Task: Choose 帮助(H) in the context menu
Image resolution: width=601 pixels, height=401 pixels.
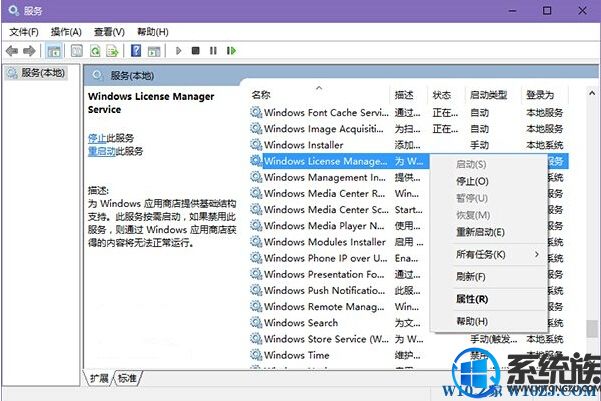Action: 488,321
